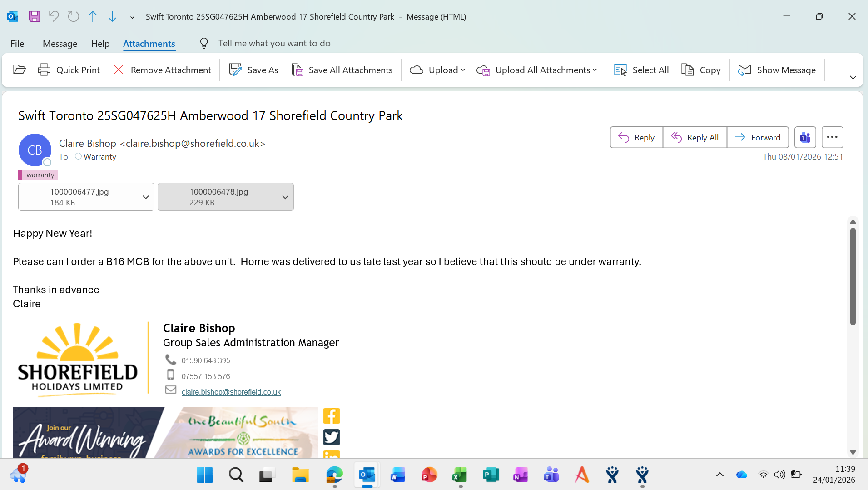Click Select All attachments
The image size is (868, 490).
point(641,70)
